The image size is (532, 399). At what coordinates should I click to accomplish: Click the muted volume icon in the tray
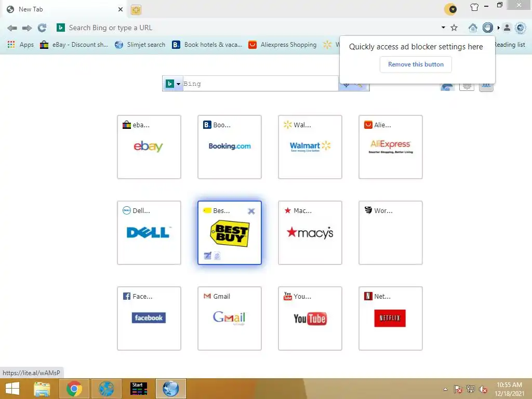coord(483,389)
